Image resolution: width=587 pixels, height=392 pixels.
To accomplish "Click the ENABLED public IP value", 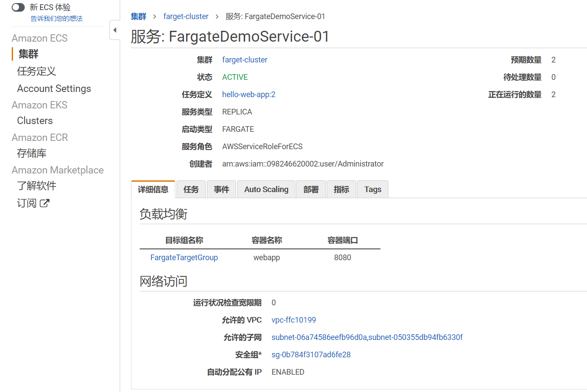I will 288,372.
